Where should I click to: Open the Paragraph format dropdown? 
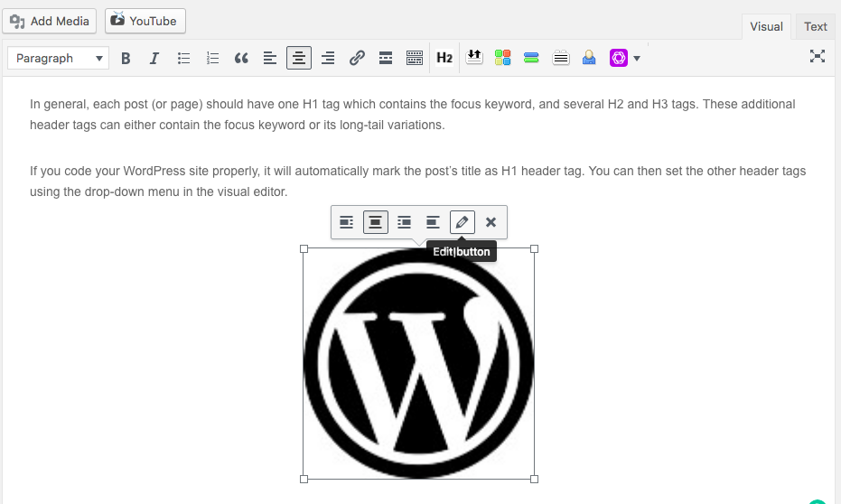[x=59, y=58]
